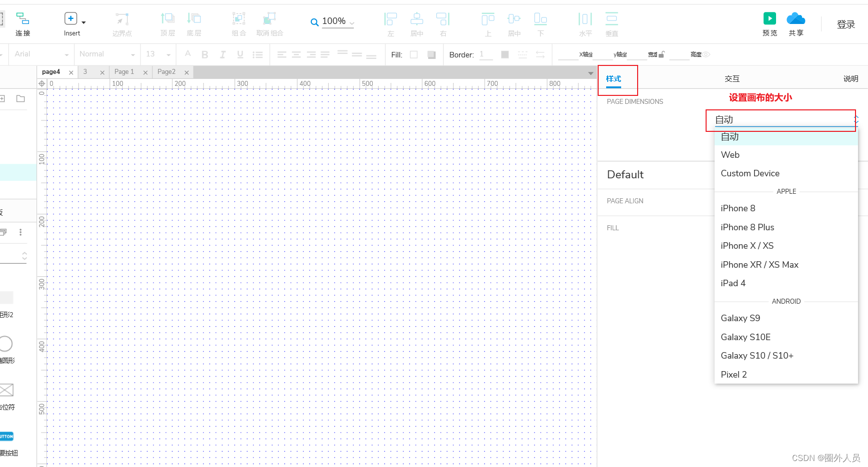The height and width of the screenshot is (467, 868).
Task: Open the 样式 style tab
Action: tap(613, 79)
